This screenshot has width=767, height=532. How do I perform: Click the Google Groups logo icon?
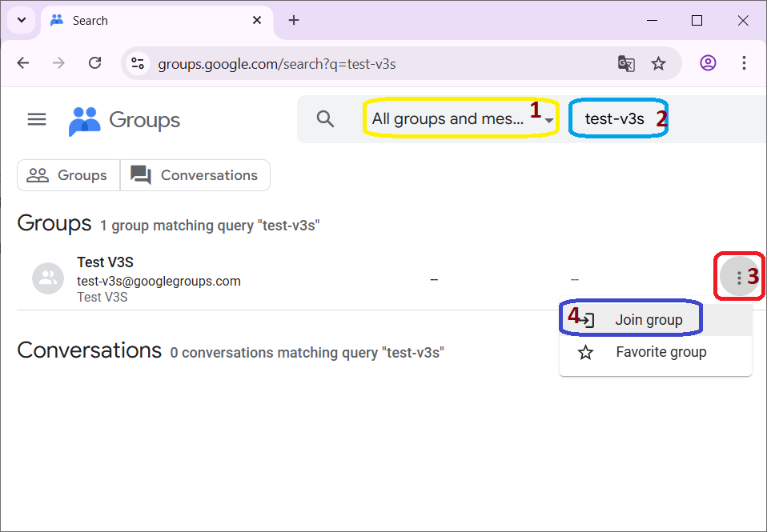(x=84, y=121)
